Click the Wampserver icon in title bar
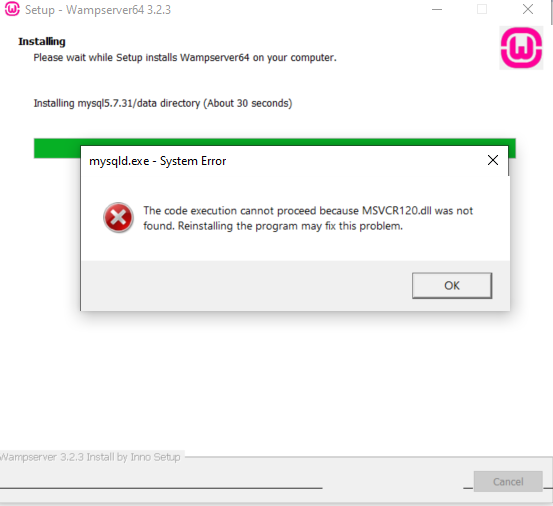Image resolution: width=553 pixels, height=506 pixels. [x=12, y=9]
